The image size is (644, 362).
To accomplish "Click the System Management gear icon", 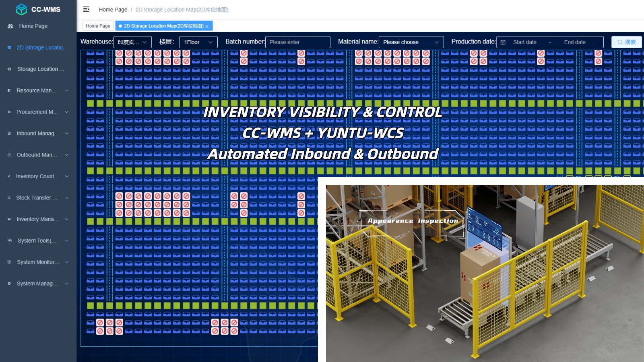I will [x=9, y=284].
